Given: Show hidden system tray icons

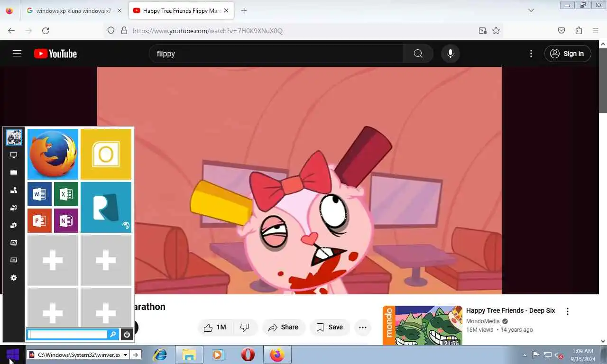Looking at the screenshot, I should click(524, 355).
